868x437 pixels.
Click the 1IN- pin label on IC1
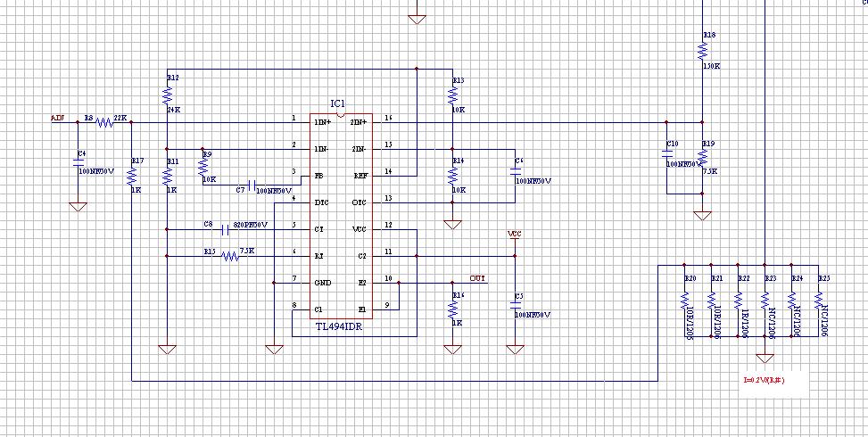[x=322, y=149]
